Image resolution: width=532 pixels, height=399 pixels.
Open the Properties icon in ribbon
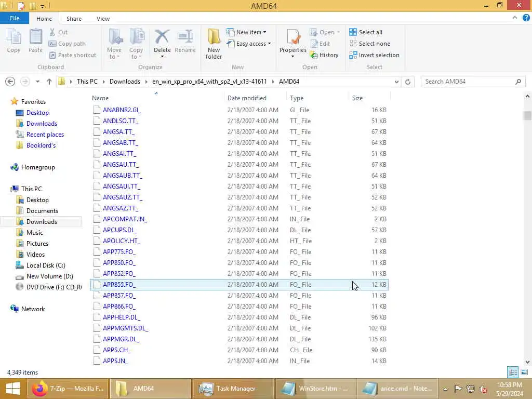(293, 37)
